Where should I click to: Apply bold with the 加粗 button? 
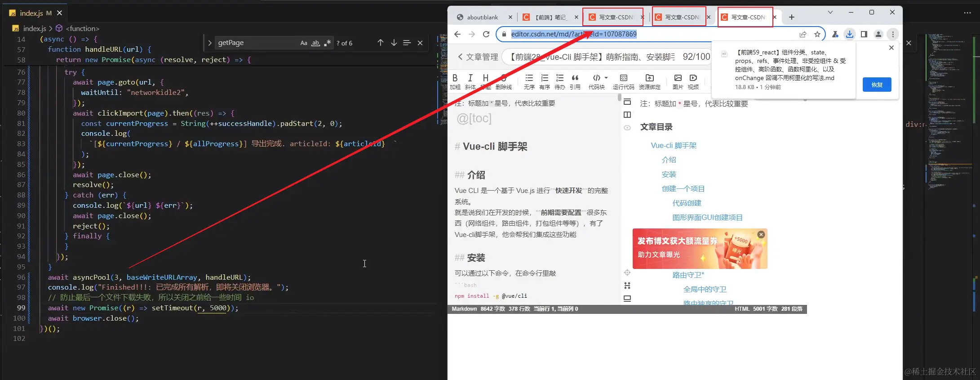[455, 81]
